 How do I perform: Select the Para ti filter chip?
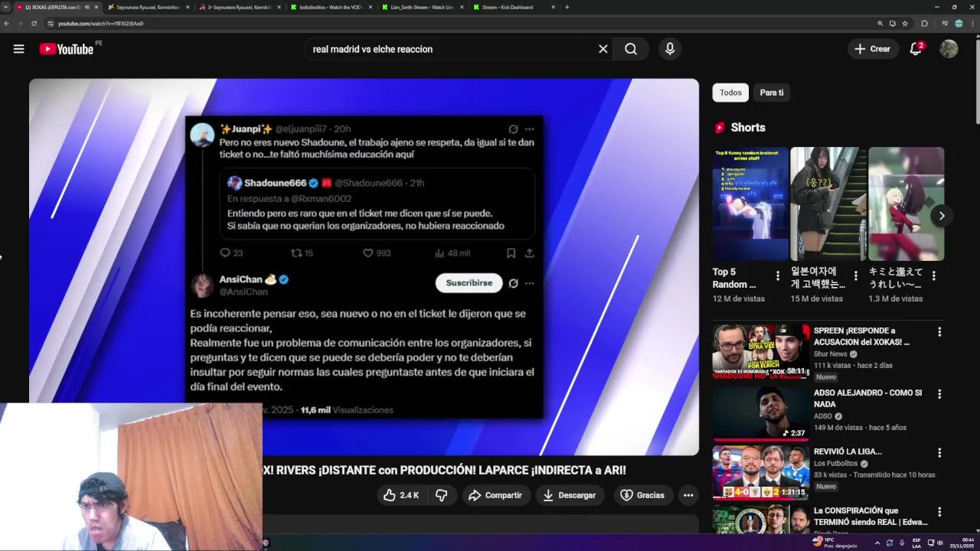(x=772, y=93)
